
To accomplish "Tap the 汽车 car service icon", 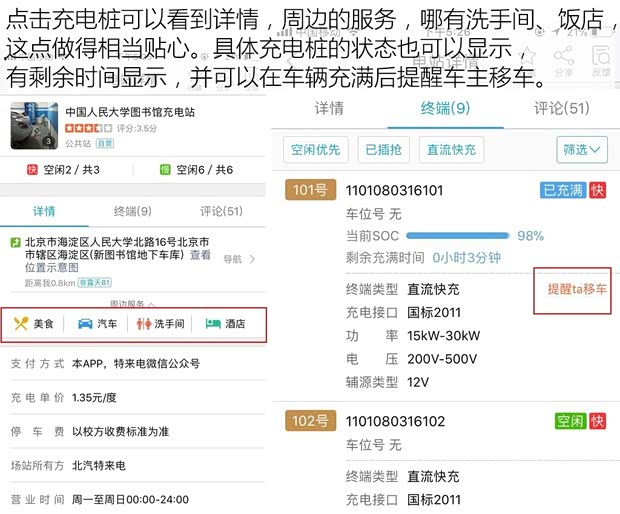I will click(86, 324).
